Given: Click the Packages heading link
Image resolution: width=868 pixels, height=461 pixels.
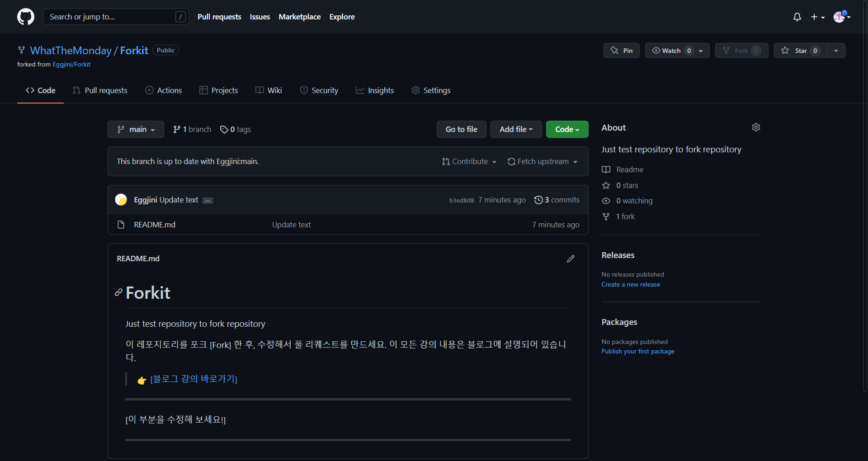Looking at the screenshot, I should coord(619,322).
